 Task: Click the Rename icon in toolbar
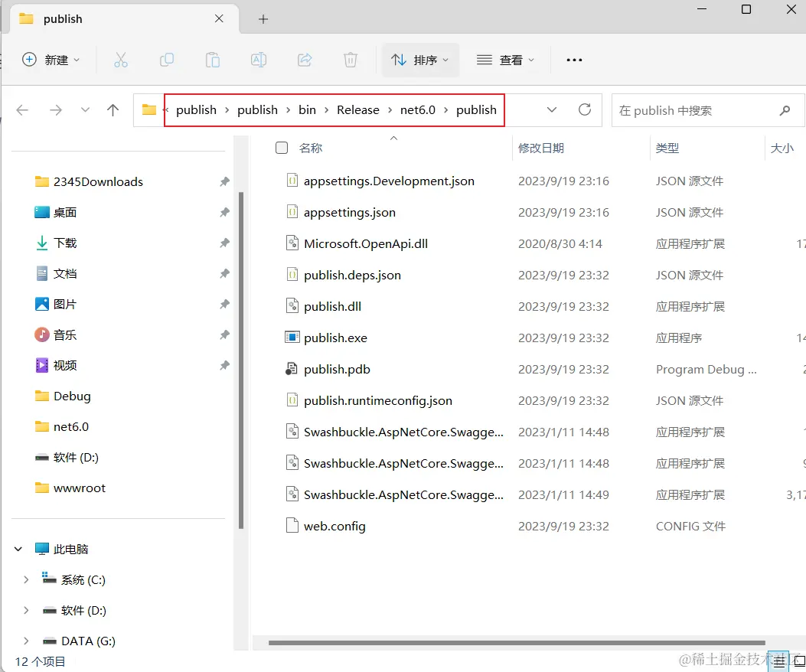coord(259,60)
